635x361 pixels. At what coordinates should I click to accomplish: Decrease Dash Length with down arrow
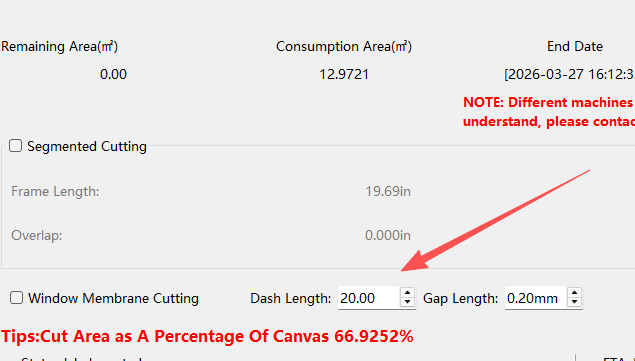[x=407, y=302]
